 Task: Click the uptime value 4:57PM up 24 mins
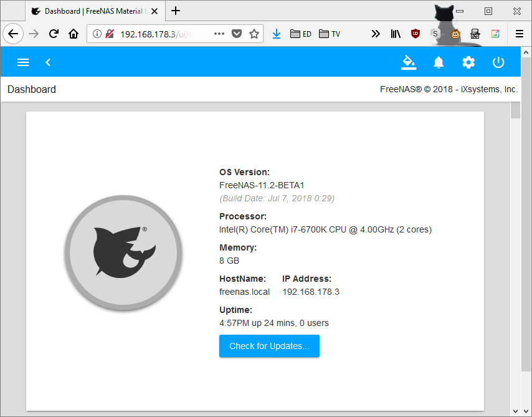274,323
